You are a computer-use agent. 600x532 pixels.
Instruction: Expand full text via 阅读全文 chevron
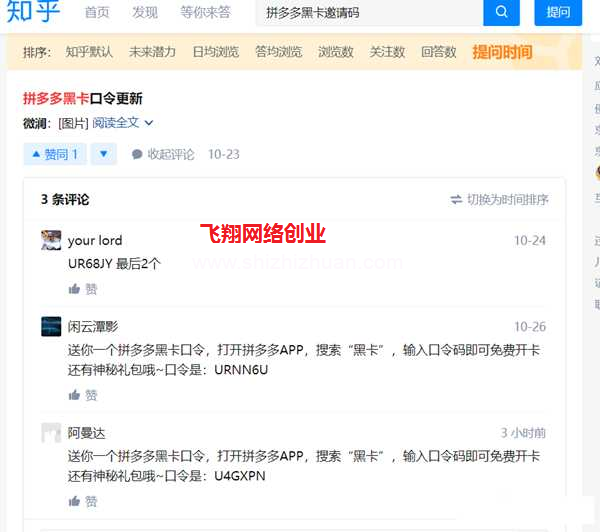122,123
